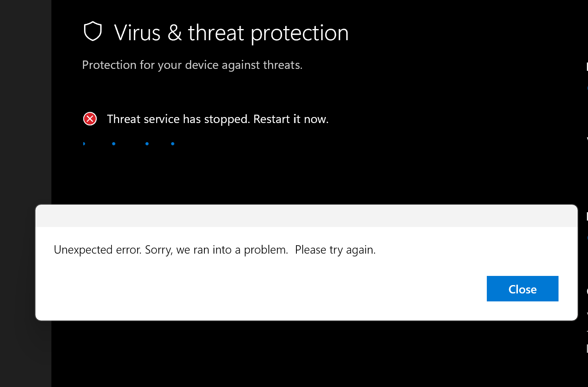The height and width of the screenshot is (387, 588).
Task: Click 'Protection for your device against threats' subtitle
Action: tap(192, 65)
